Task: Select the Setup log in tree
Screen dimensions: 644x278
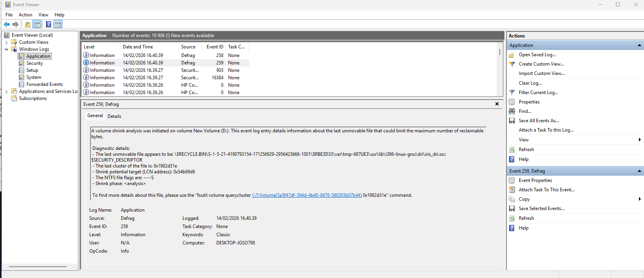Action: 32,70
